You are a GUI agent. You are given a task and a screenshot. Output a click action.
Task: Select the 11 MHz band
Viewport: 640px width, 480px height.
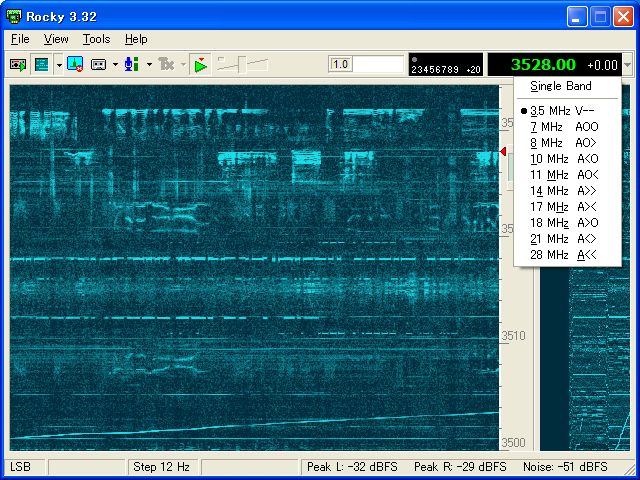pos(567,175)
